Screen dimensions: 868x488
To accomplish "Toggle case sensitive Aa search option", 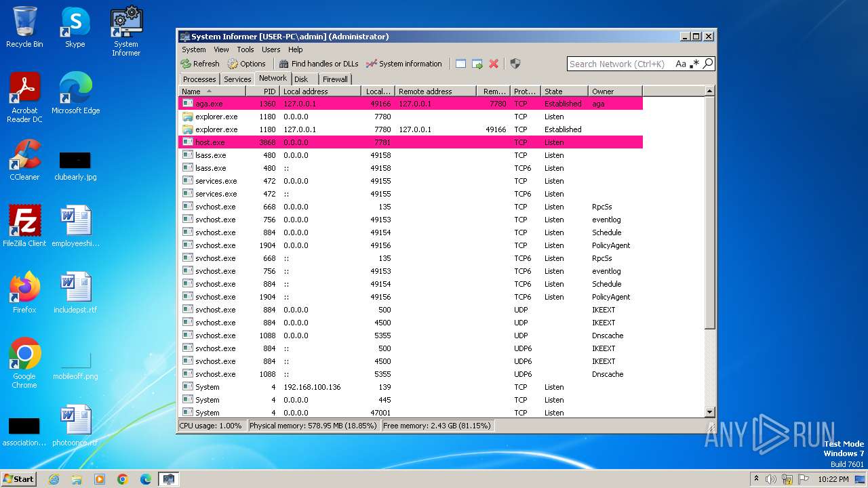I will click(x=681, y=64).
